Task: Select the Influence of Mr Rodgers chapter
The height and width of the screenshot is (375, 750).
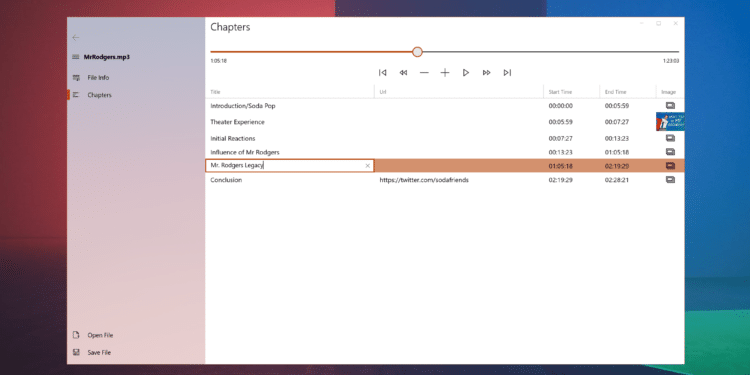Action: pyautogui.click(x=245, y=152)
